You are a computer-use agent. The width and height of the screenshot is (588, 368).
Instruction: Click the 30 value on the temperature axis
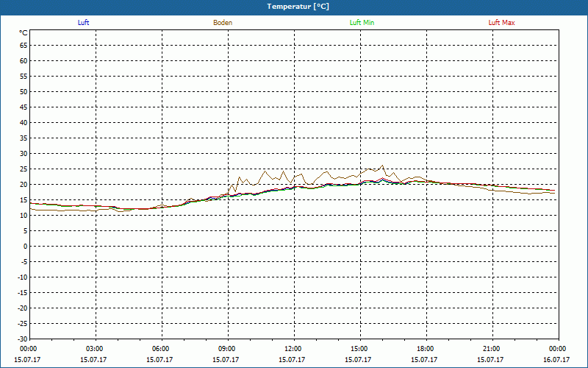point(24,154)
